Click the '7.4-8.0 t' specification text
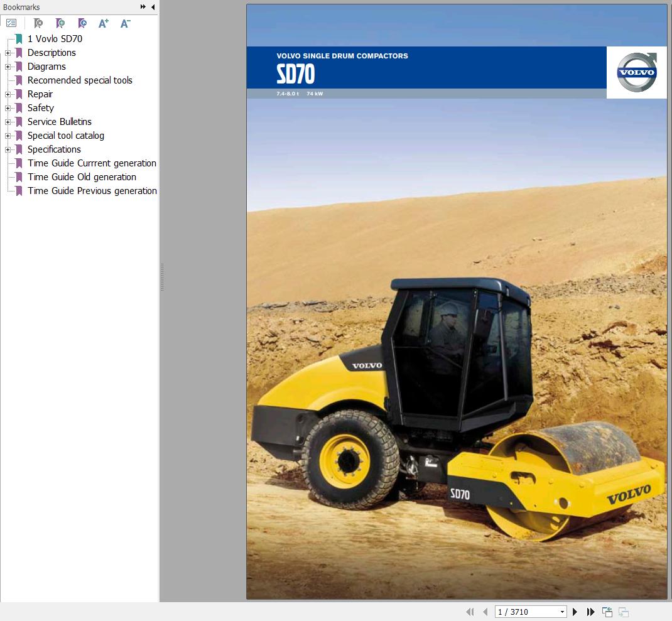Image resolution: width=672 pixels, height=621 pixels. (x=288, y=94)
